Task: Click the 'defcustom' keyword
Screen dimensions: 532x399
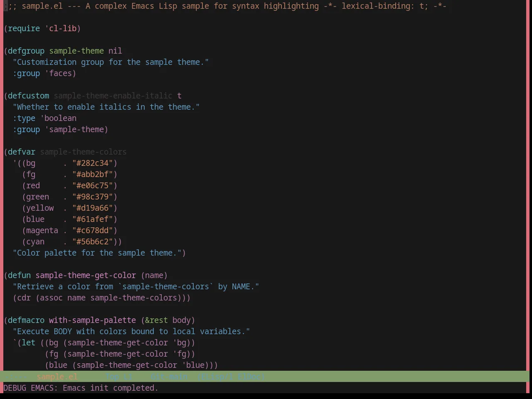Action: pos(29,96)
